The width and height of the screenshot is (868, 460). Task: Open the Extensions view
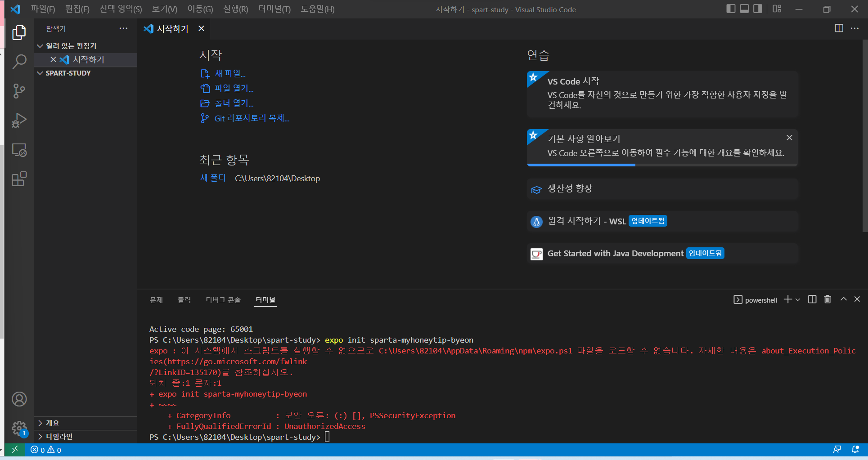19,179
